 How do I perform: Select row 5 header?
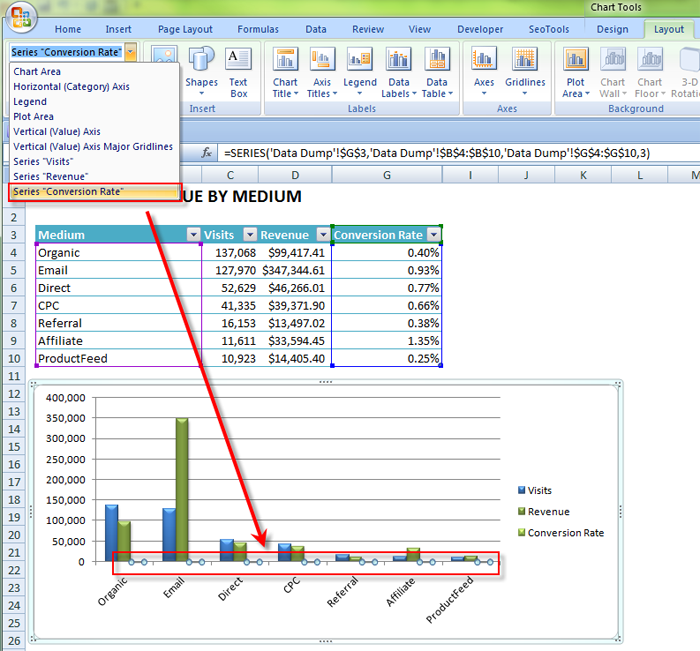coord(14,270)
